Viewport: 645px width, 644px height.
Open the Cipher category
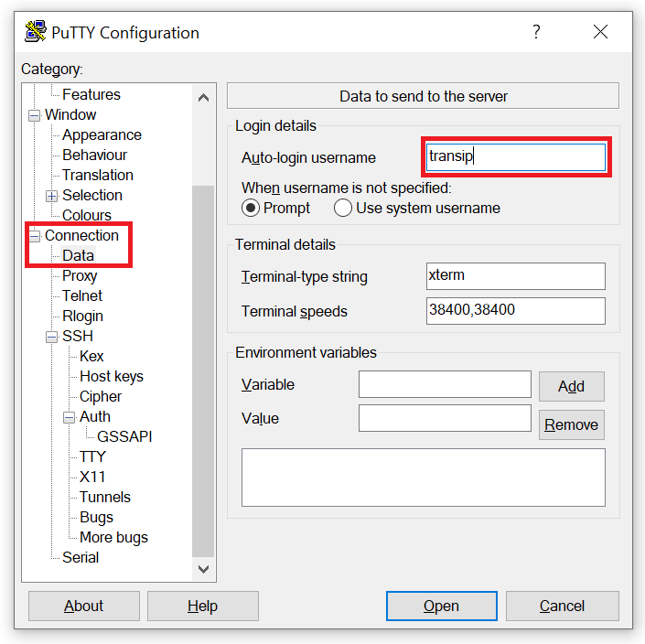(101, 397)
